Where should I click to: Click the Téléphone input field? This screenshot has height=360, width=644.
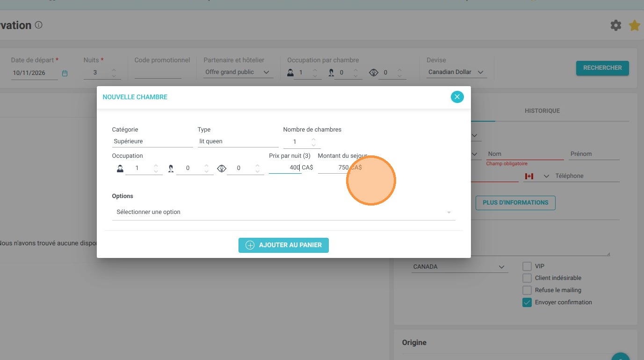pos(587,176)
